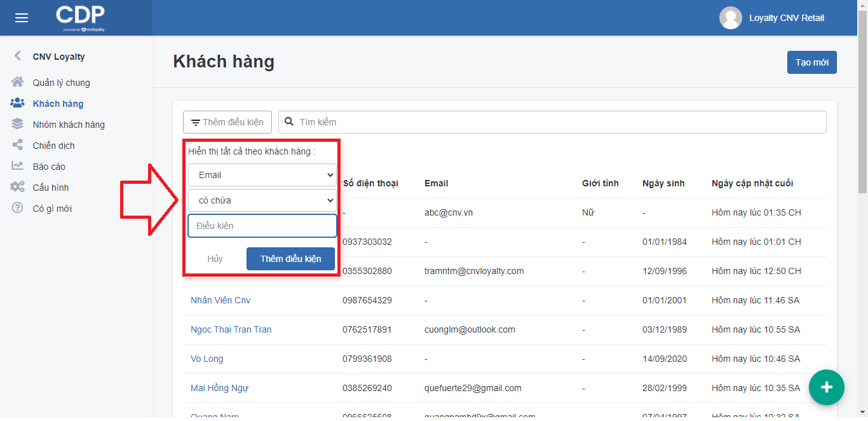The image size is (868, 421).
Task: Click the home icon for Quản lý chung
Action: point(18,82)
